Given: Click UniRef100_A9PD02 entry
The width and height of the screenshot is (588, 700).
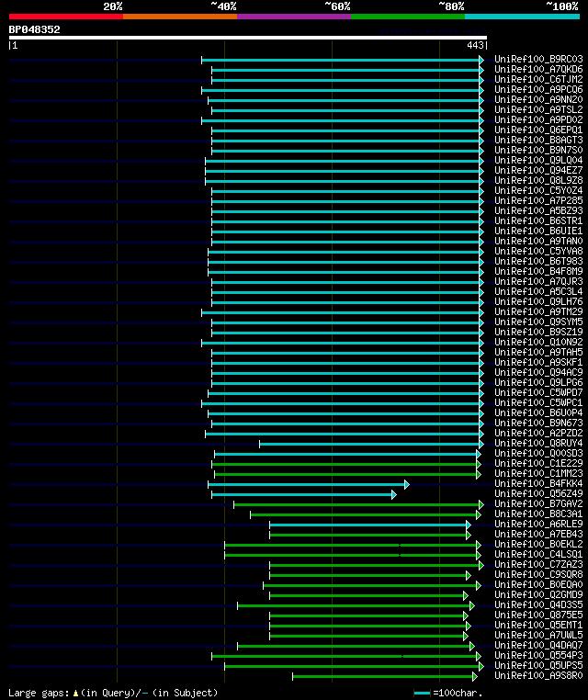Looking at the screenshot, I should tap(538, 119).
